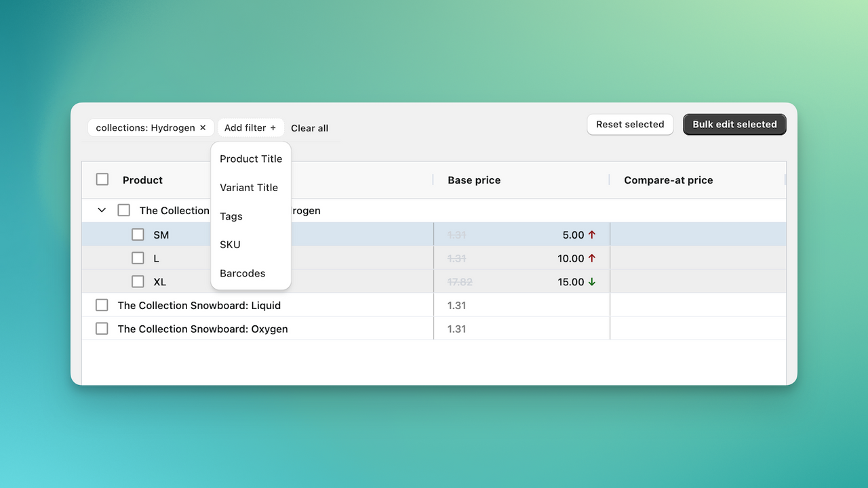
Task: Click the struck-through 17.82 old price
Action: pos(460,282)
